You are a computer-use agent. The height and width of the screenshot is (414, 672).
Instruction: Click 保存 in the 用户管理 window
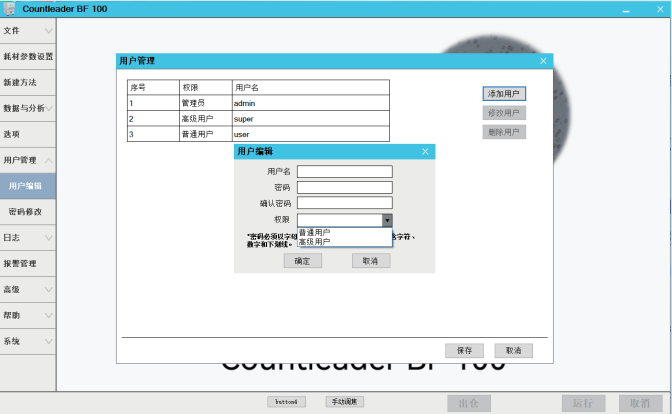(x=464, y=351)
